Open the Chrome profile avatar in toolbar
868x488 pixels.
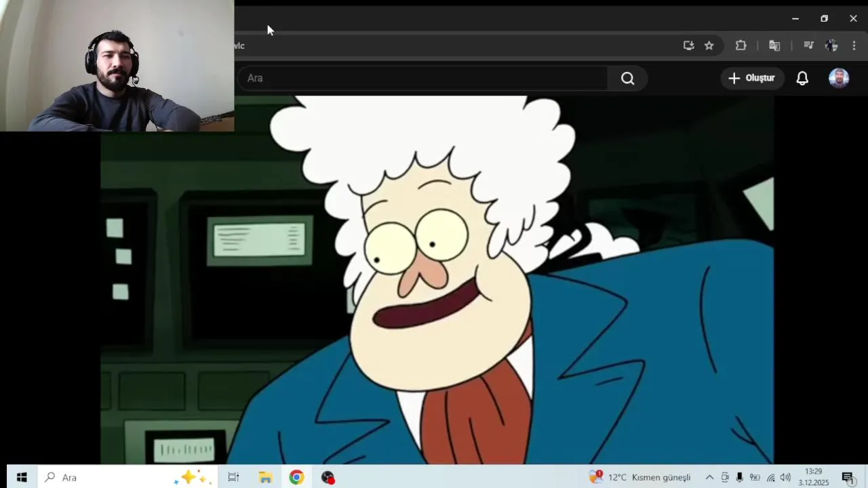point(831,45)
